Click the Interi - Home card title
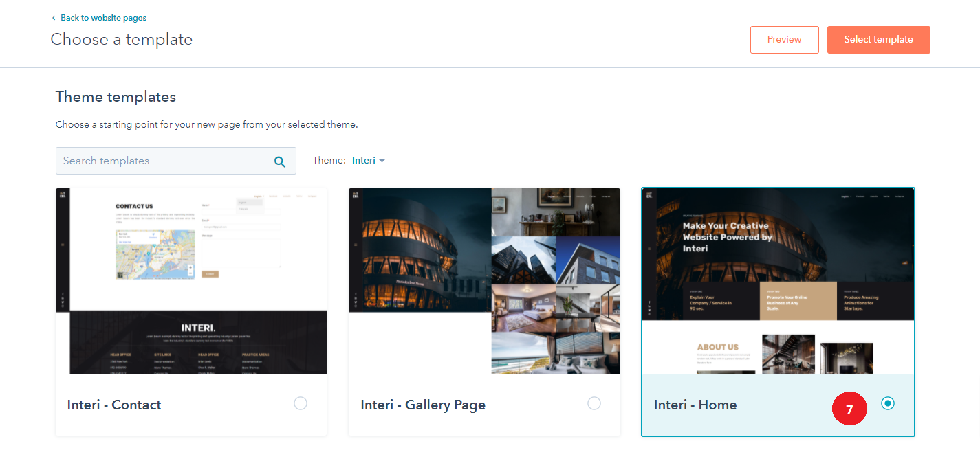Image resolution: width=980 pixels, height=450 pixels. pyautogui.click(x=695, y=405)
